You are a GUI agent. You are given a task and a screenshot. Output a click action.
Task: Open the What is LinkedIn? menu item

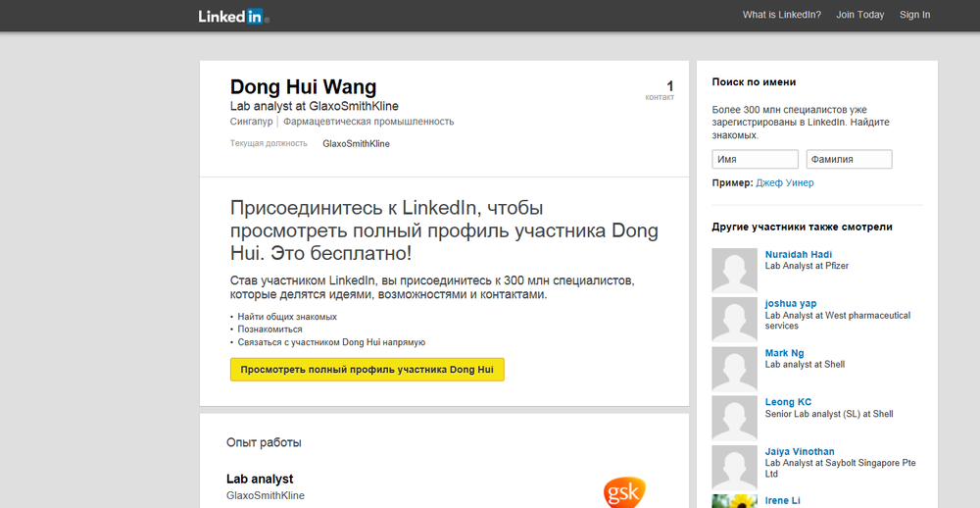[782, 15]
